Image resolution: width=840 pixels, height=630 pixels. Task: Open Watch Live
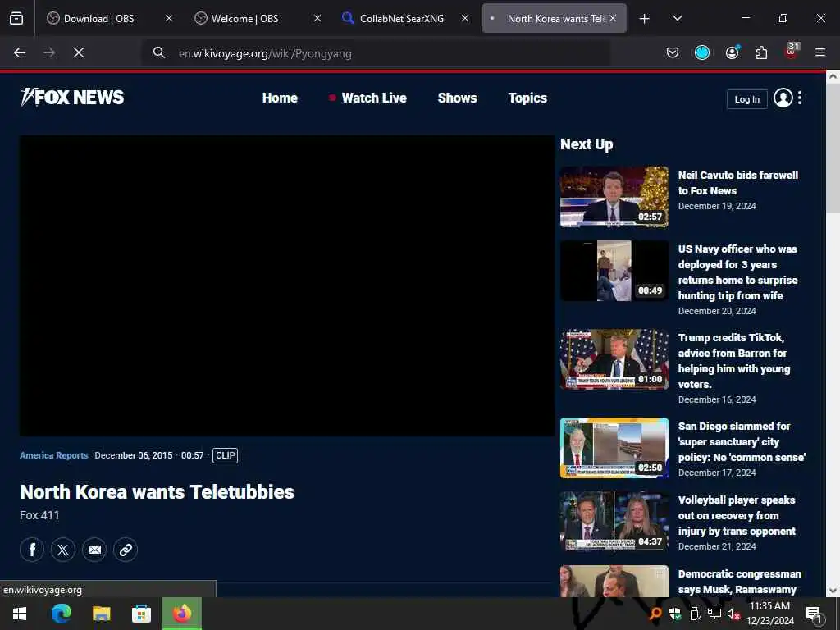[368, 98]
